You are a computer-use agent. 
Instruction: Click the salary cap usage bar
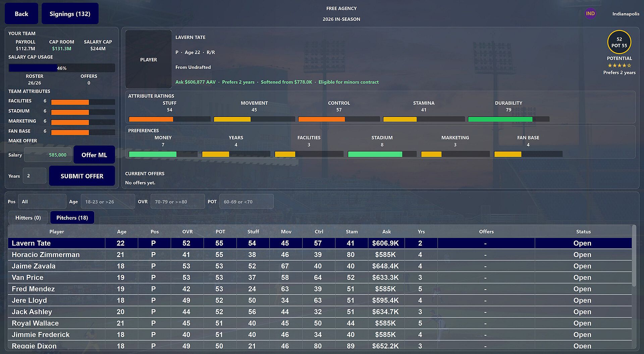[62, 68]
